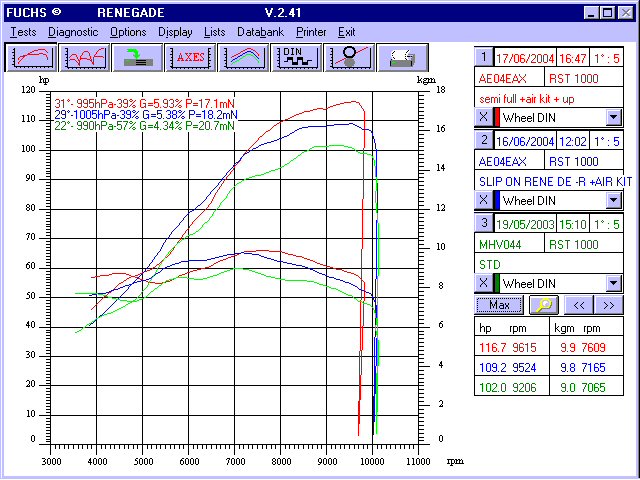Select the multi-peak curves toolbar icon
Viewport: 640px width, 480px height.
pyautogui.click(x=84, y=58)
